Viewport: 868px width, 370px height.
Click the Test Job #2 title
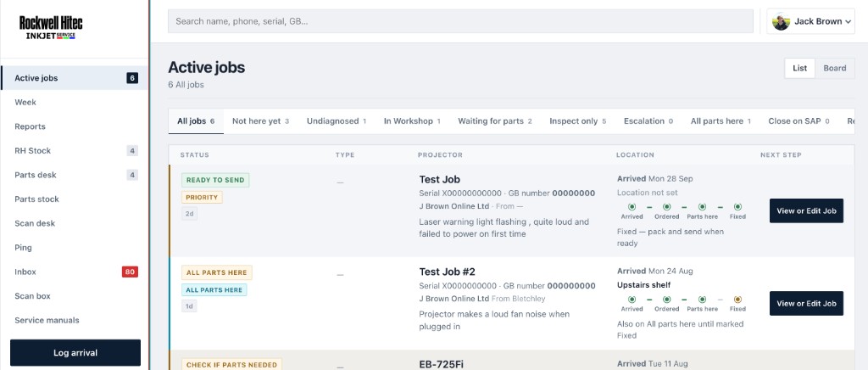pos(448,272)
